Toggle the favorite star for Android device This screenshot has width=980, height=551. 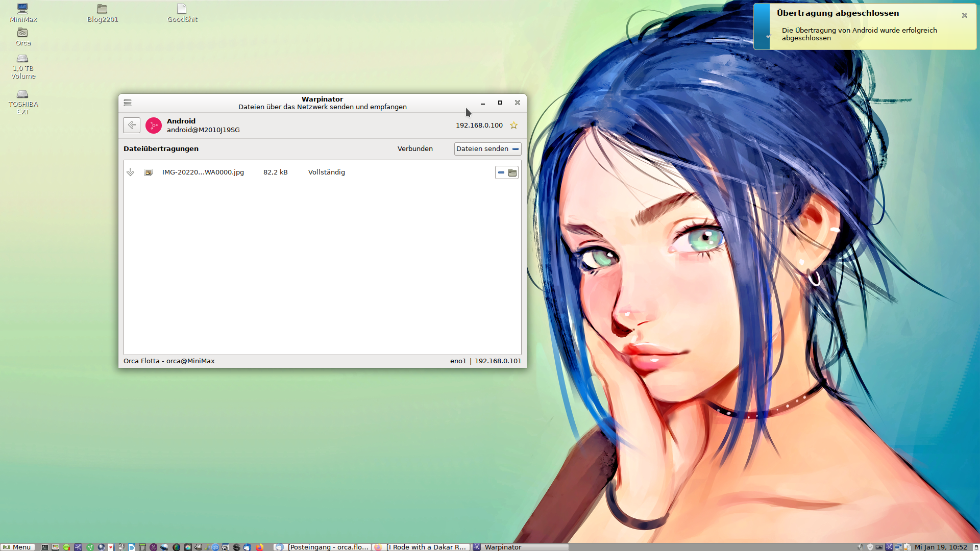point(514,125)
